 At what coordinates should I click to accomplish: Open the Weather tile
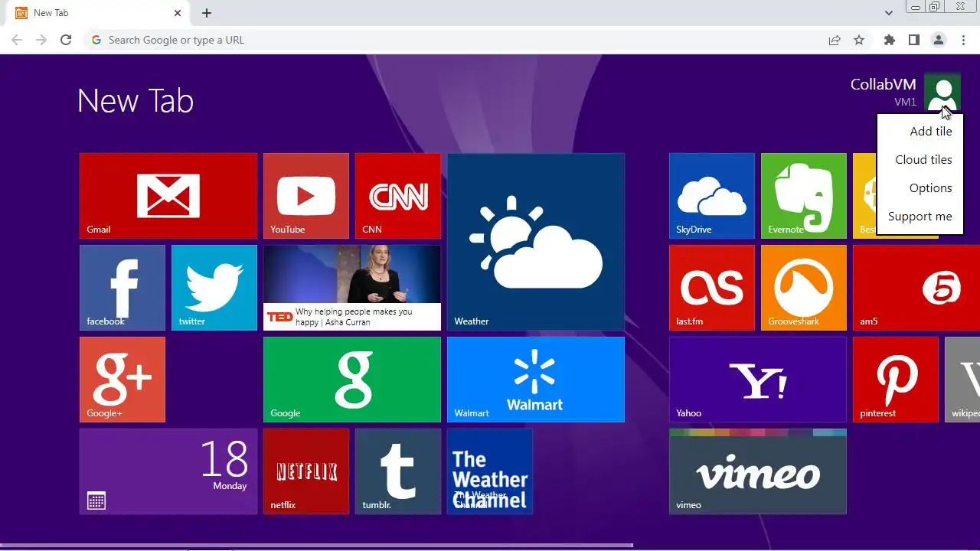[536, 242]
